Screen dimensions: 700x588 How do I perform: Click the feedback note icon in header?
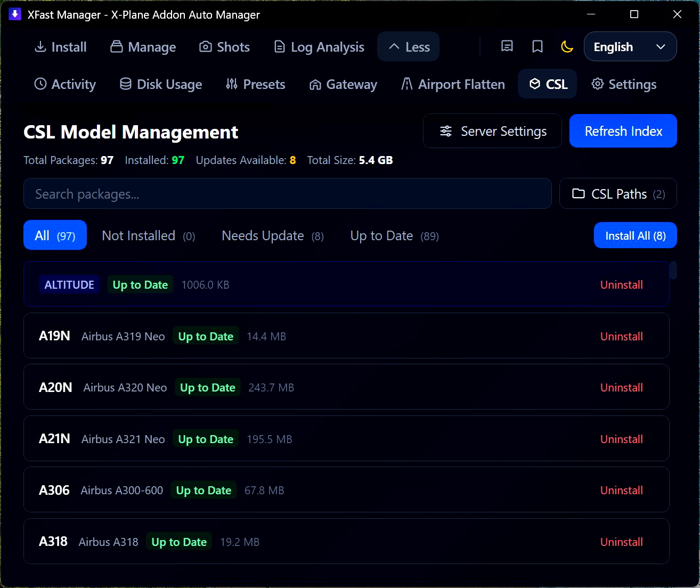coord(507,46)
